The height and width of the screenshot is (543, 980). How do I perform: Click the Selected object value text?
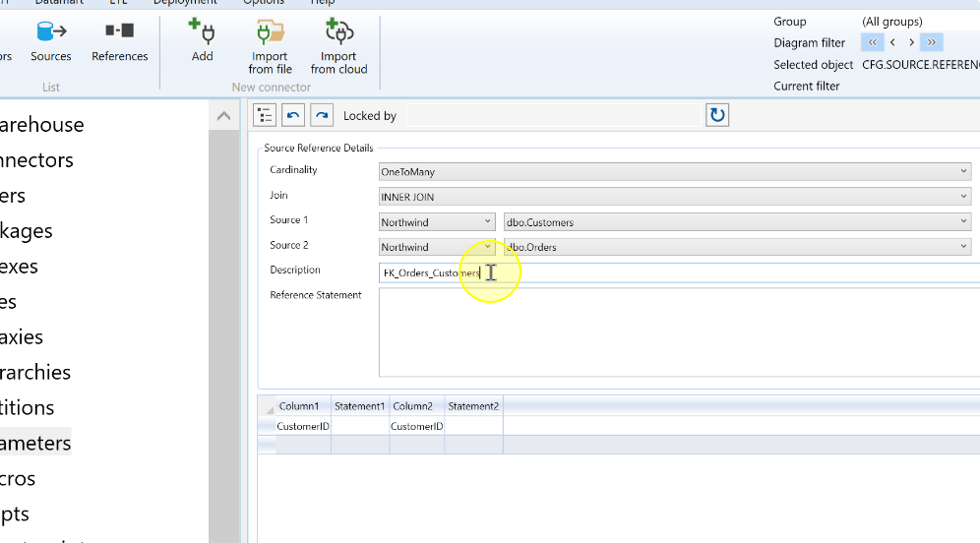[x=921, y=64]
